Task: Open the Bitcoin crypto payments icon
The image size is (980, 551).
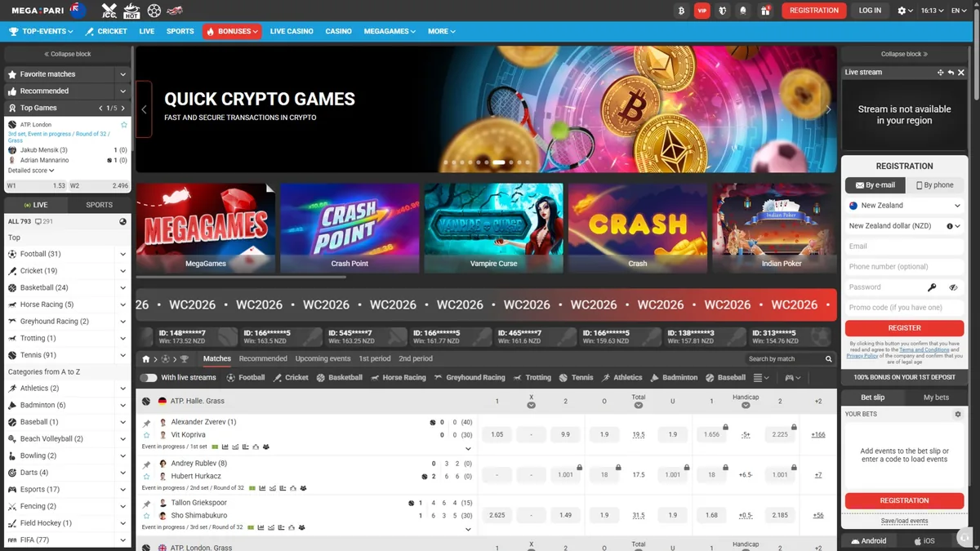Action: point(681,11)
